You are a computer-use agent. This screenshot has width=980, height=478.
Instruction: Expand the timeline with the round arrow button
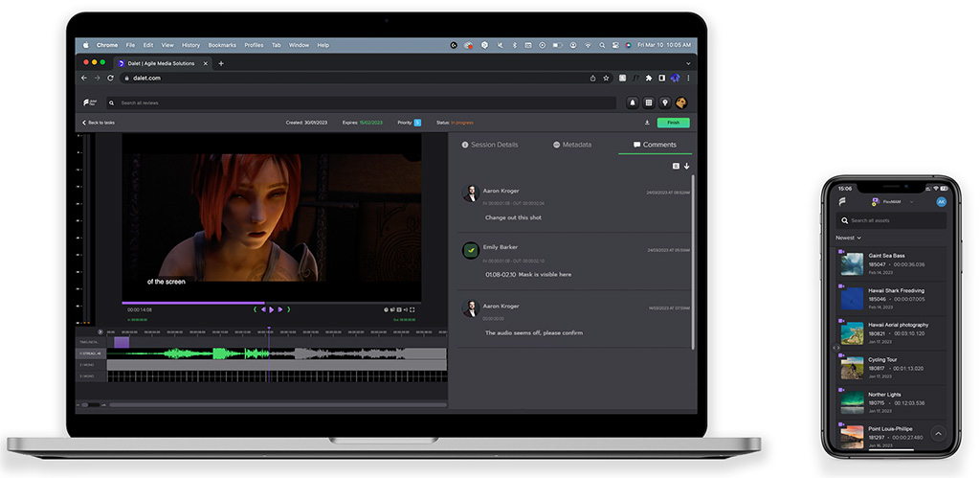(100, 331)
